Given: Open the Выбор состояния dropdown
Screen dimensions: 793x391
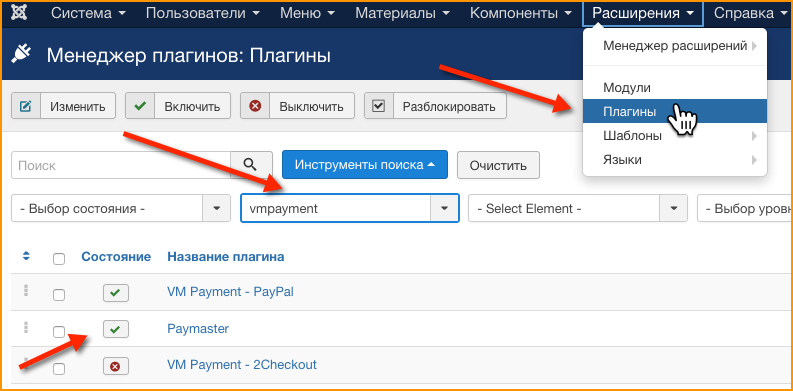Looking at the screenshot, I should [x=121, y=208].
